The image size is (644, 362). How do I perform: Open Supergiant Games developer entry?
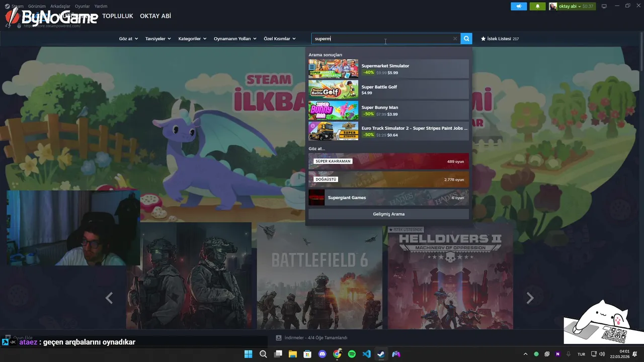388,198
